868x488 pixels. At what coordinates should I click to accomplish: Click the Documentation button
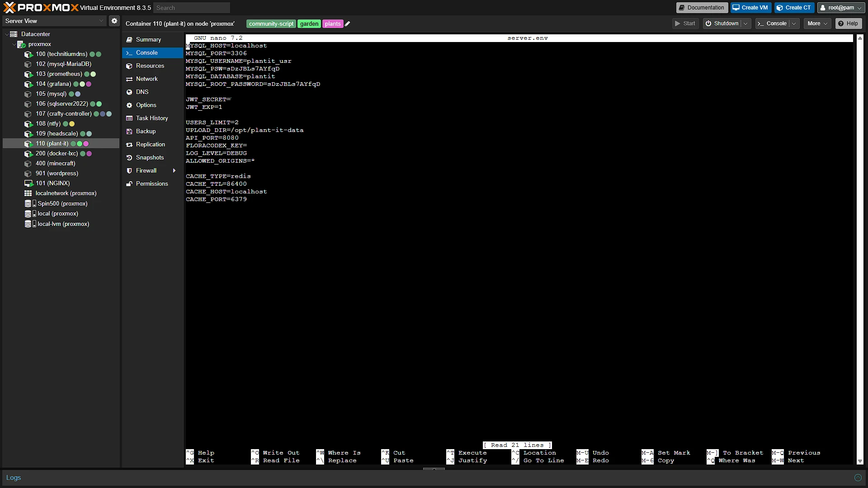click(x=702, y=8)
